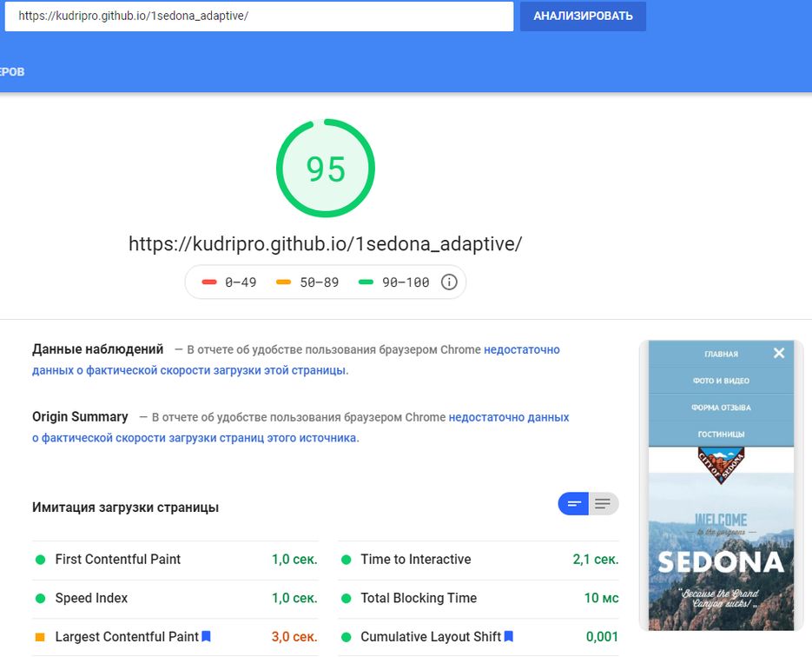The width and height of the screenshot is (812, 657).
Task: Select ГОСТИНИЦЫ menu item in the preview
Action: (x=721, y=434)
